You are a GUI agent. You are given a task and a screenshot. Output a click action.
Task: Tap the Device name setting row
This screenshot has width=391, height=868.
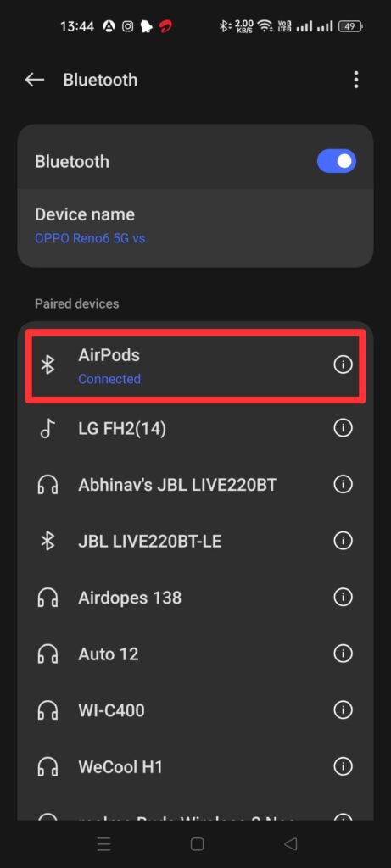click(195, 228)
